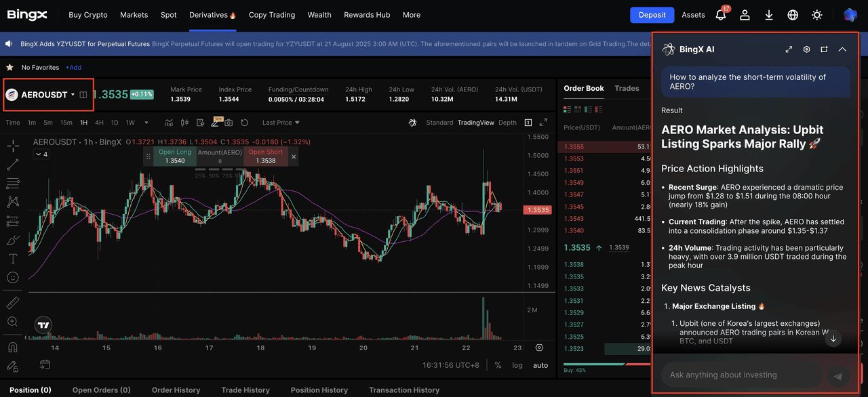868x397 pixels.
Task: Open the user account profile icon
Action: [745, 15]
